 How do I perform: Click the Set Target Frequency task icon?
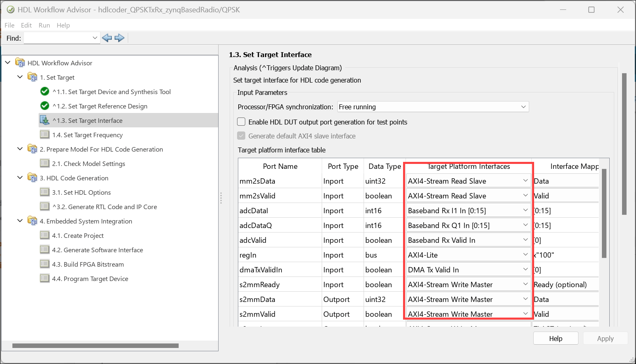click(x=45, y=135)
